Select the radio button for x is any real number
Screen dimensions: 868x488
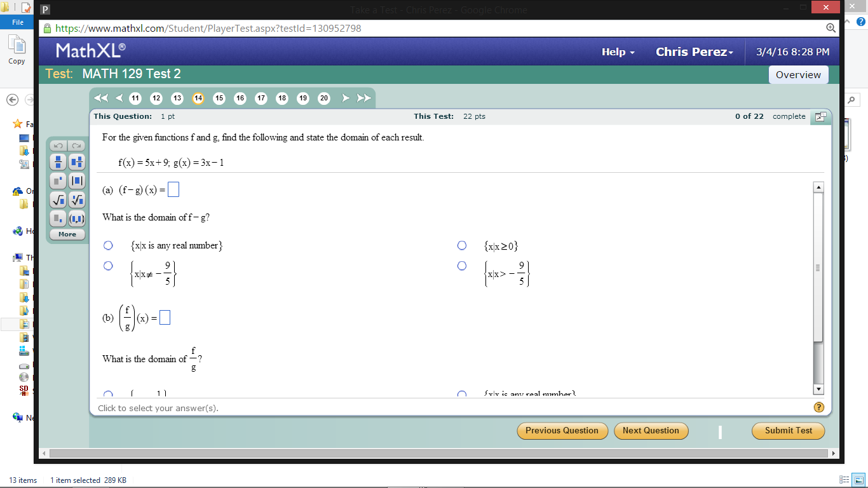click(108, 245)
